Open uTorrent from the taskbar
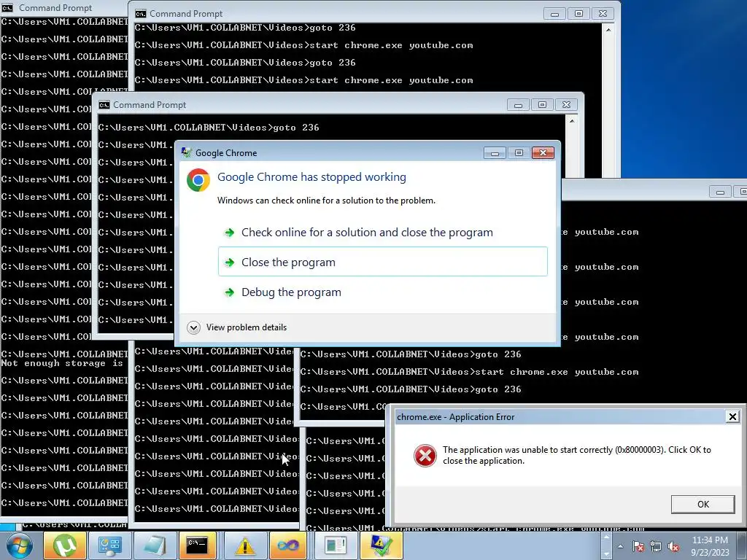The image size is (747, 560). click(65, 545)
